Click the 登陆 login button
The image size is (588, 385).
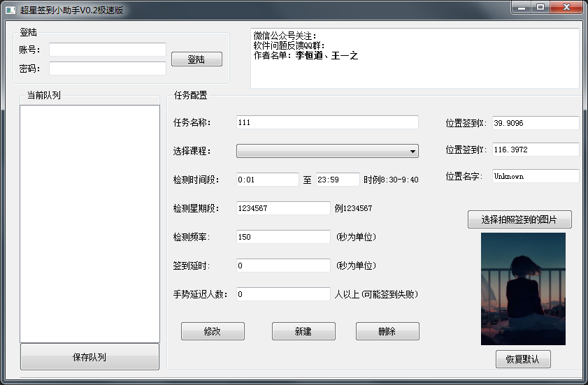196,59
